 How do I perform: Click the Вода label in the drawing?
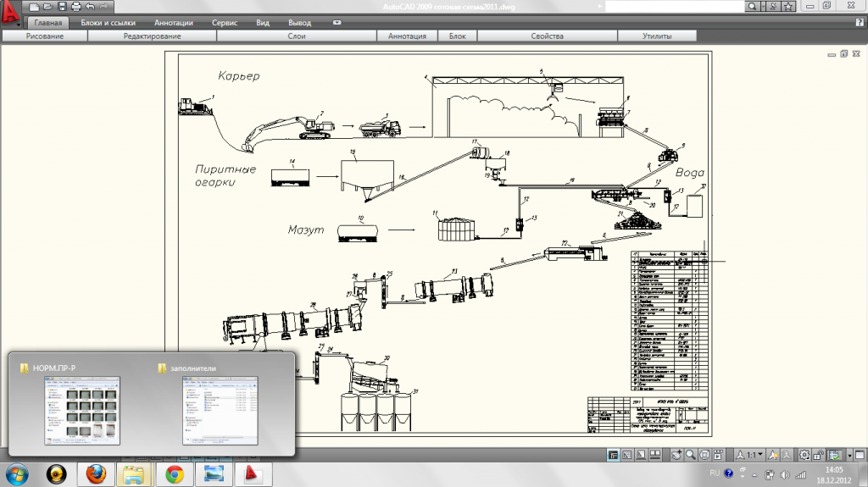point(689,173)
